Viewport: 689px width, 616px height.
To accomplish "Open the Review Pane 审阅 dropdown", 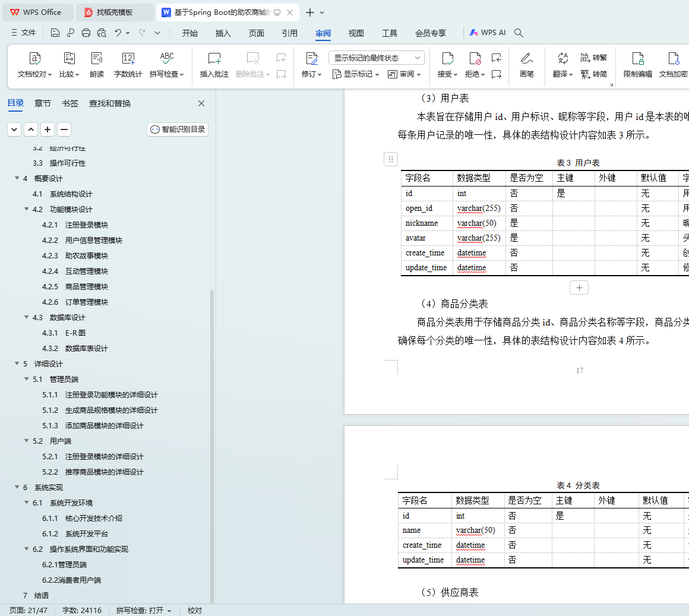I will 404,74.
